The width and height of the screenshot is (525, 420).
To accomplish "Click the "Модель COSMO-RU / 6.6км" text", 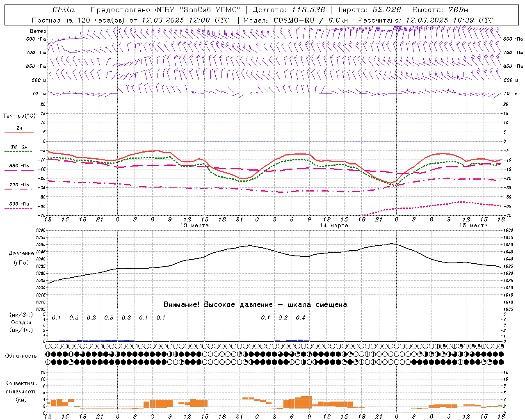I will pyautogui.click(x=296, y=20).
